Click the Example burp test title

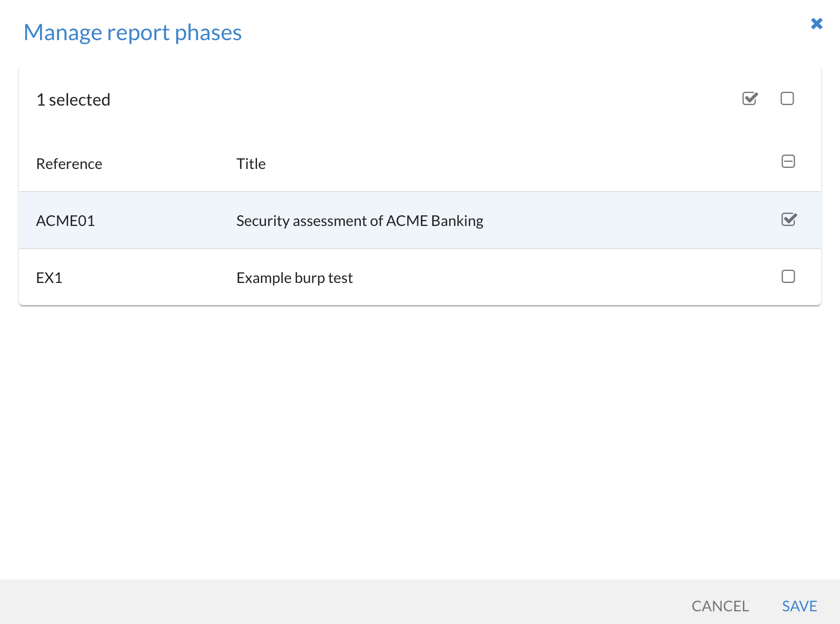pos(294,278)
